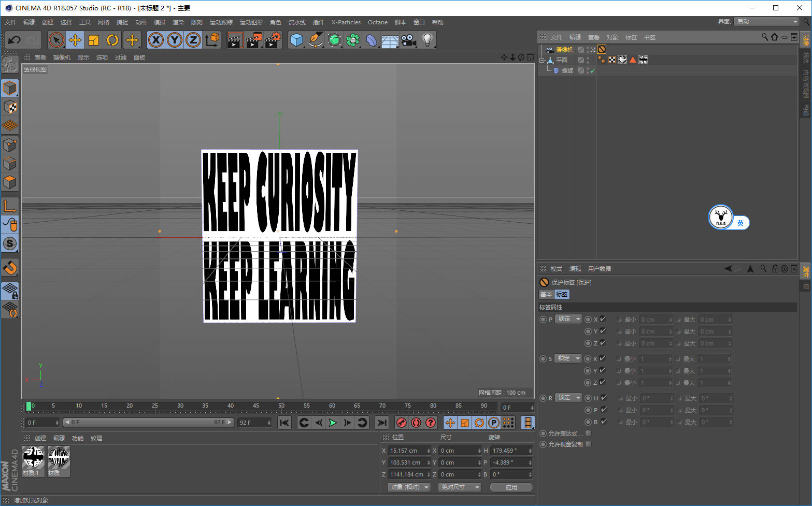The height and width of the screenshot is (506, 812).
Task: Select the Scale tool
Action: coord(94,40)
